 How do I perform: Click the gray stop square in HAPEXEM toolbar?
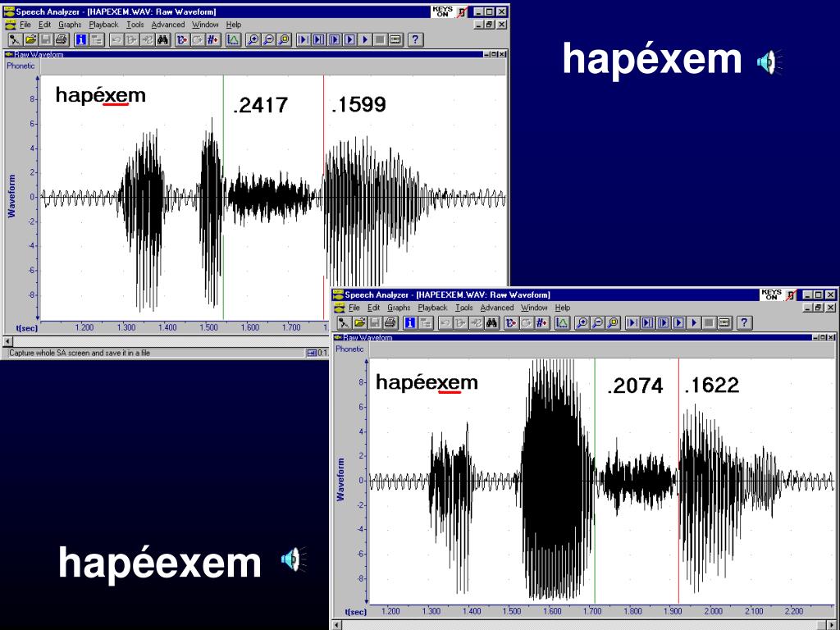coord(381,39)
